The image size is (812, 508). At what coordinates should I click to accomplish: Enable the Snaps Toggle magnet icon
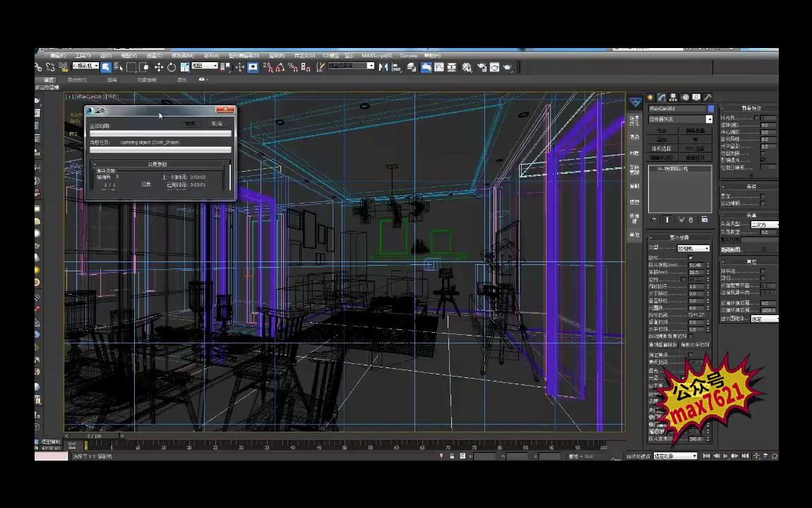point(268,67)
